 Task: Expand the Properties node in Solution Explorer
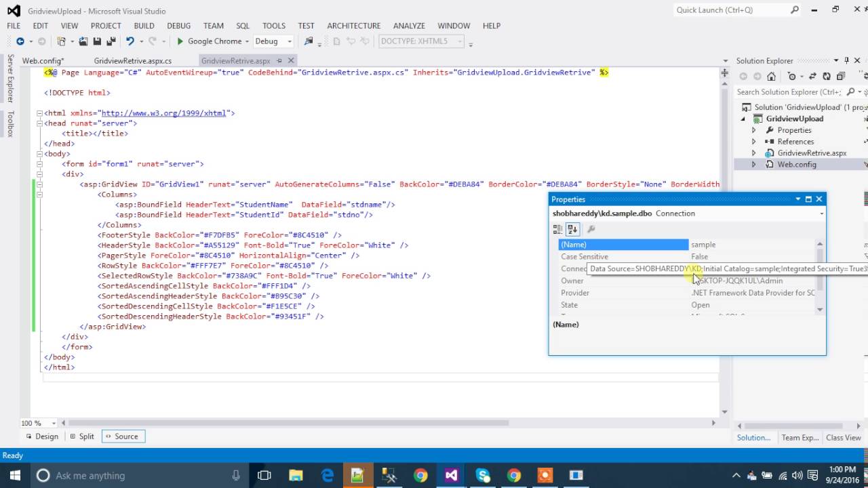(753, 130)
